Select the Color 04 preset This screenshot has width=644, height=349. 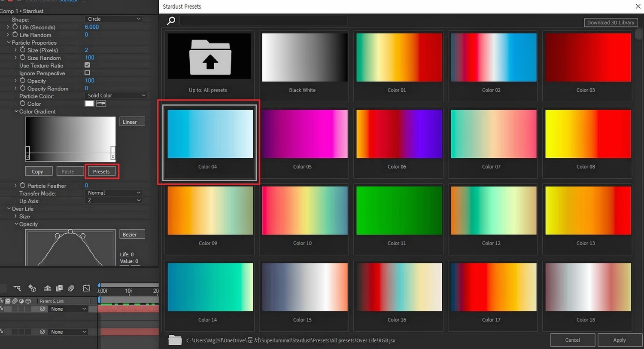point(210,142)
